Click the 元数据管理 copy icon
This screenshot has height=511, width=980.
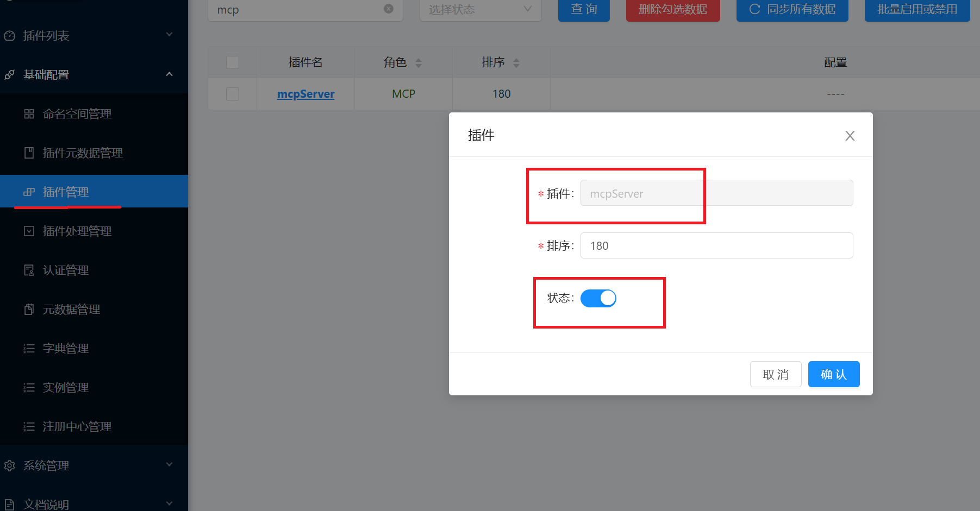pos(29,310)
